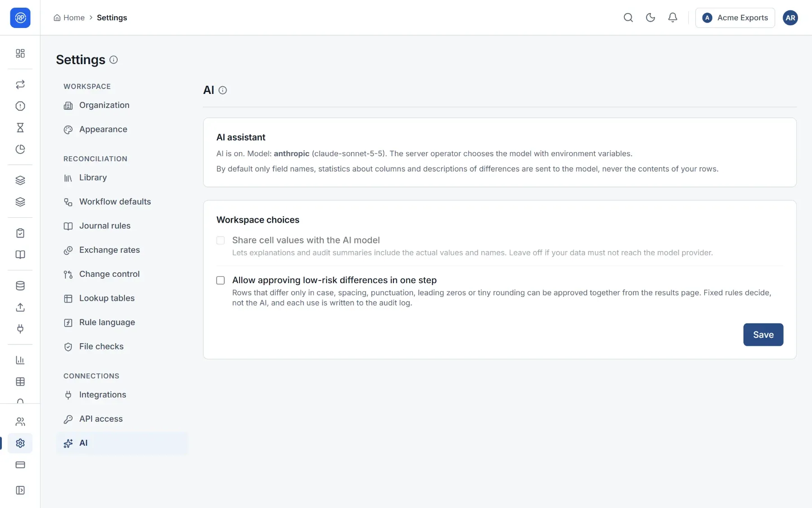Select the hourglass icon in the left rail
The height and width of the screenshot is (508, 812).
coord(20,128)
